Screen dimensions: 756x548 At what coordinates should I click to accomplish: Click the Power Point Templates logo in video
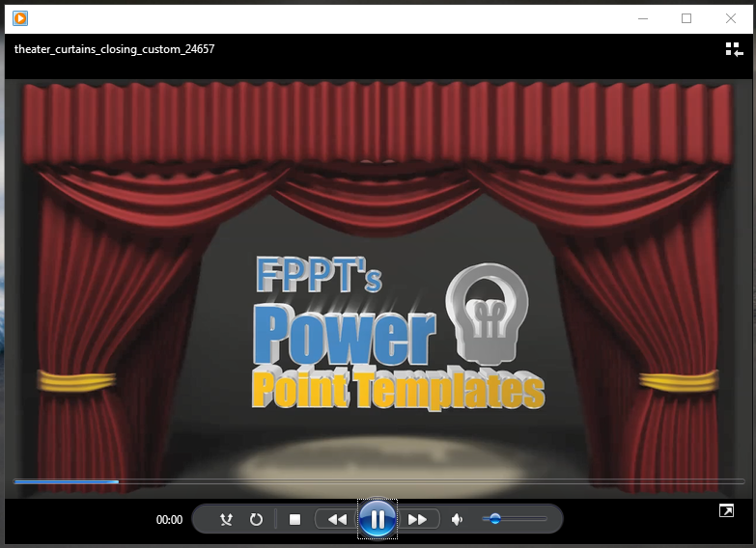tap(396, 333)
